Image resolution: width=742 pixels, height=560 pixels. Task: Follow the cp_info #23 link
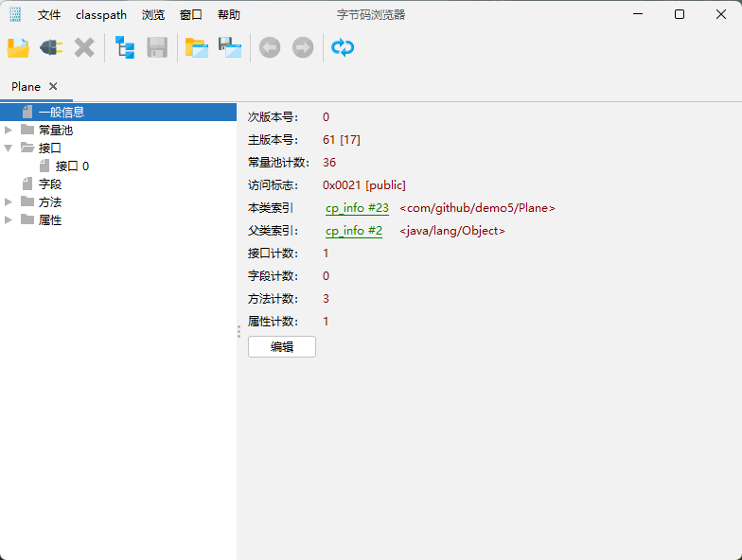pyautogui.click(x=357, y=208)
